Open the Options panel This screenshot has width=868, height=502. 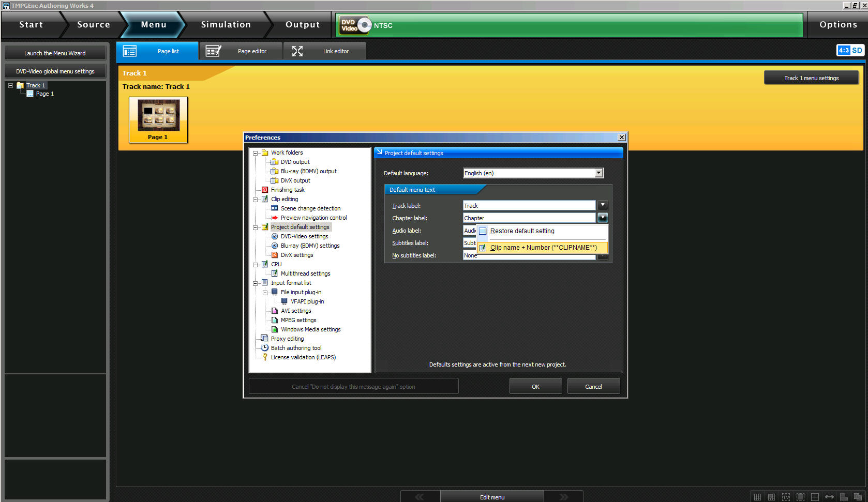click(x=838, y=25)
